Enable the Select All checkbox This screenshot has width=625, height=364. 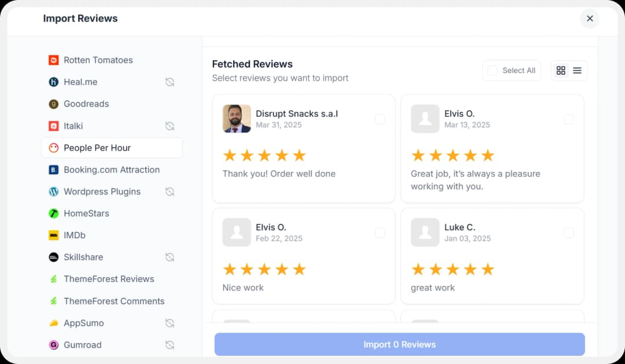point(492,70)
